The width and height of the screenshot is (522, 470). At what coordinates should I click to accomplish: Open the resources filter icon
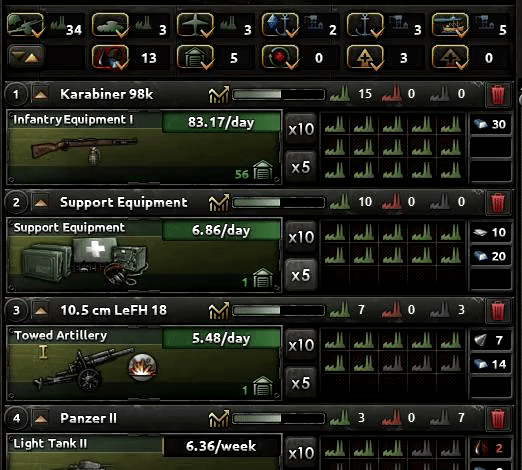pyautogui.click(x=110, y=57)
